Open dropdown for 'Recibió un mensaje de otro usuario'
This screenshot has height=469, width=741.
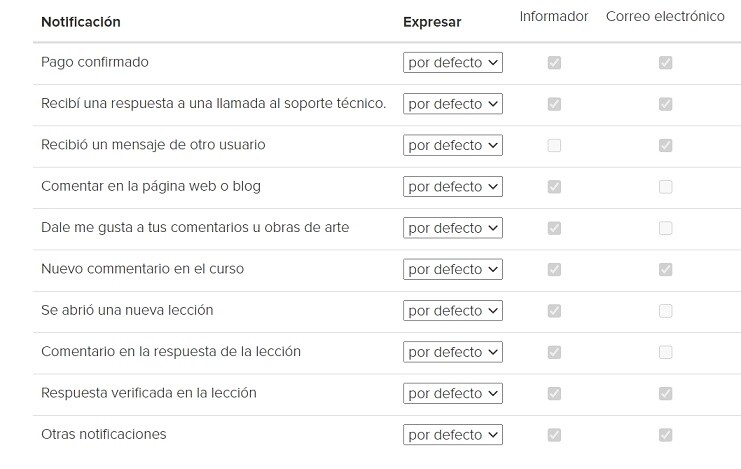453,145
